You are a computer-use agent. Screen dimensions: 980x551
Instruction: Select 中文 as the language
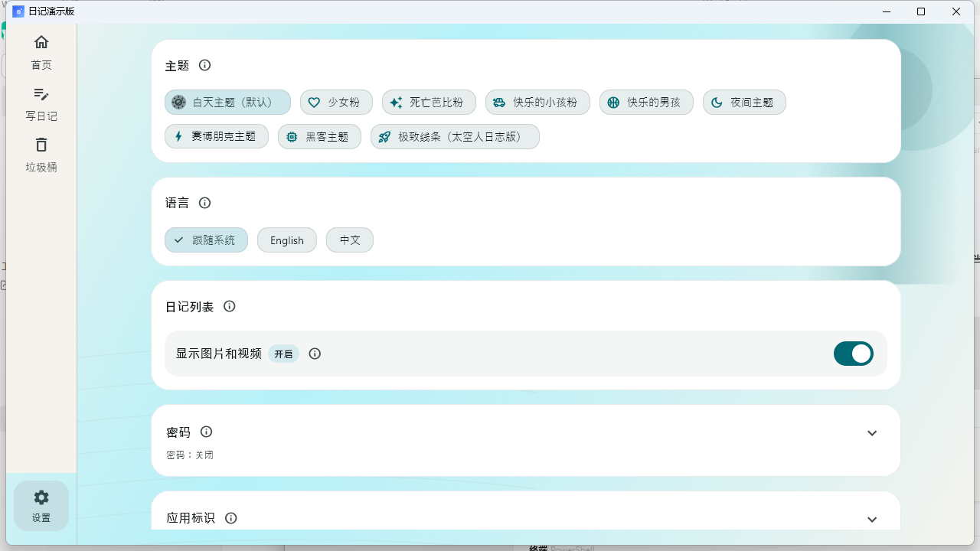349,240
